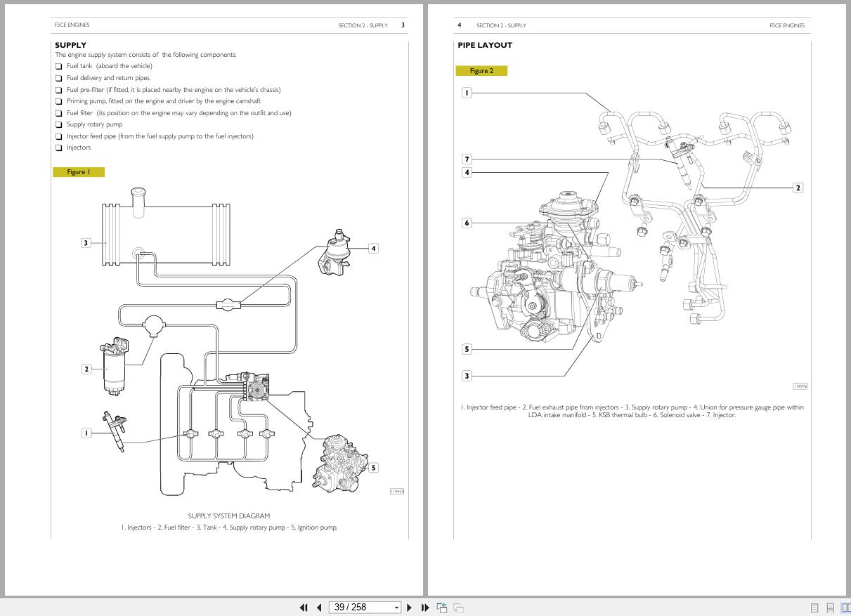Click callout 2 beside the fuel filter
This screenshot has width=851, height=616.
86,369
